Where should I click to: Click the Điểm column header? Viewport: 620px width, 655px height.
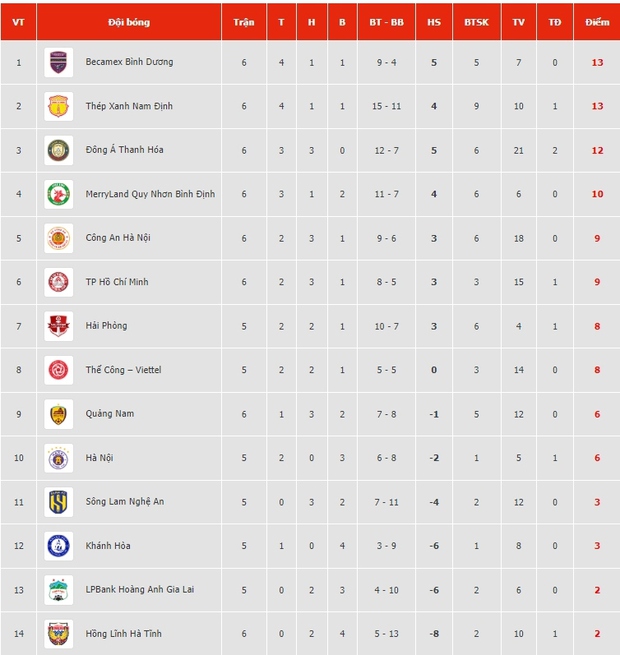pos(597,21)
